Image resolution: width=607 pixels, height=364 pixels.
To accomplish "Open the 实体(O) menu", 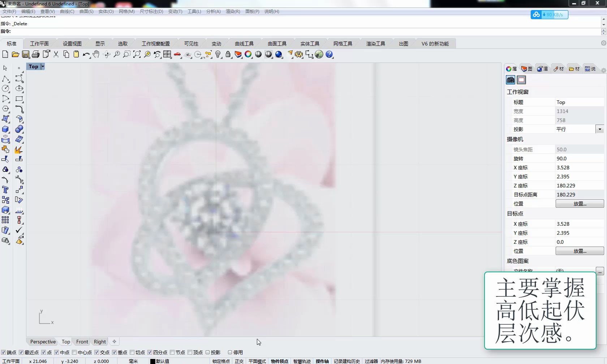I will coord(106,12).
